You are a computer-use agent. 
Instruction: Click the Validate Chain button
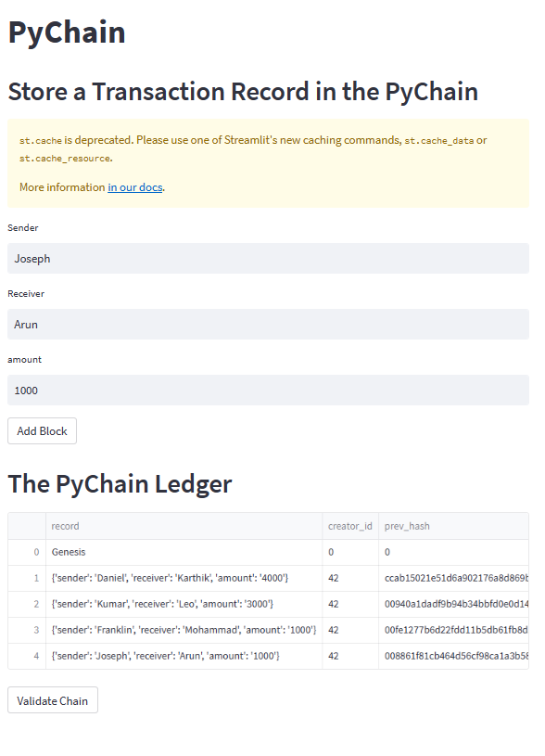tap(52, 699)
